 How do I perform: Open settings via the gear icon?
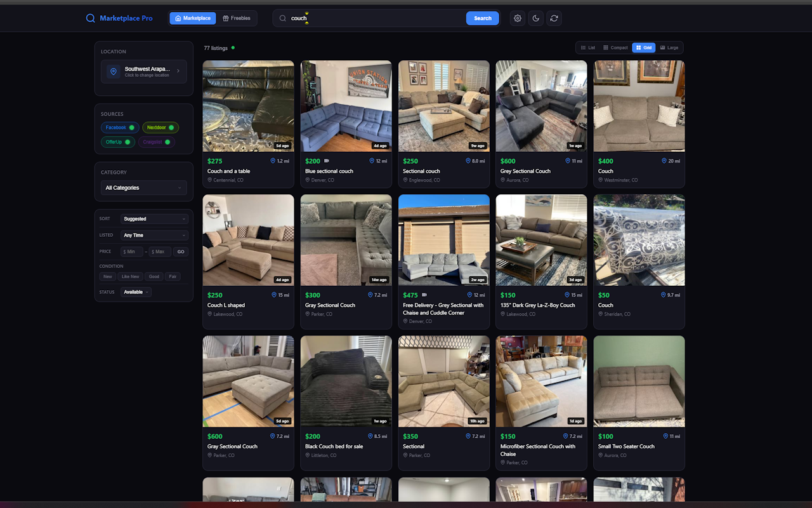[518, 18]
